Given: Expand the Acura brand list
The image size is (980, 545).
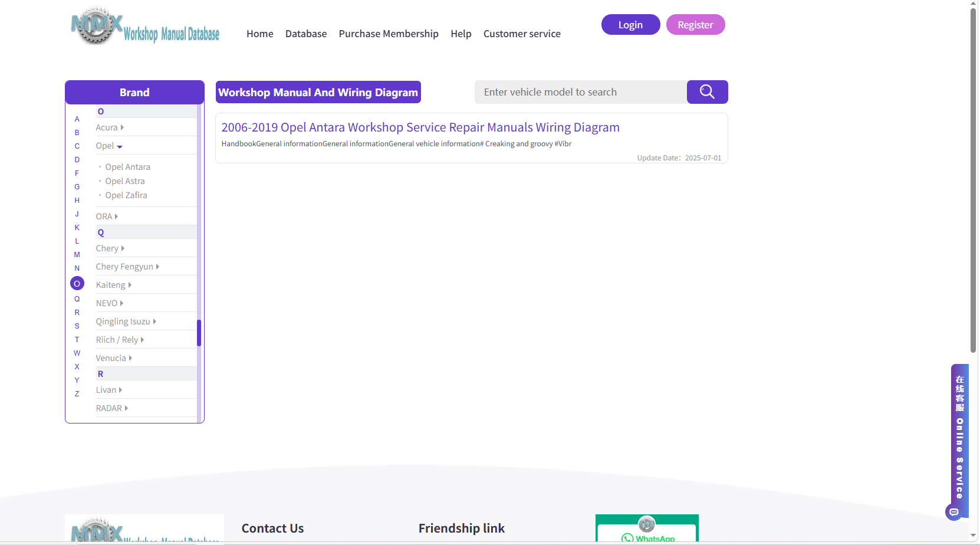Looking at the screenshot, I should pyautogui.click(x=110, y=127).
